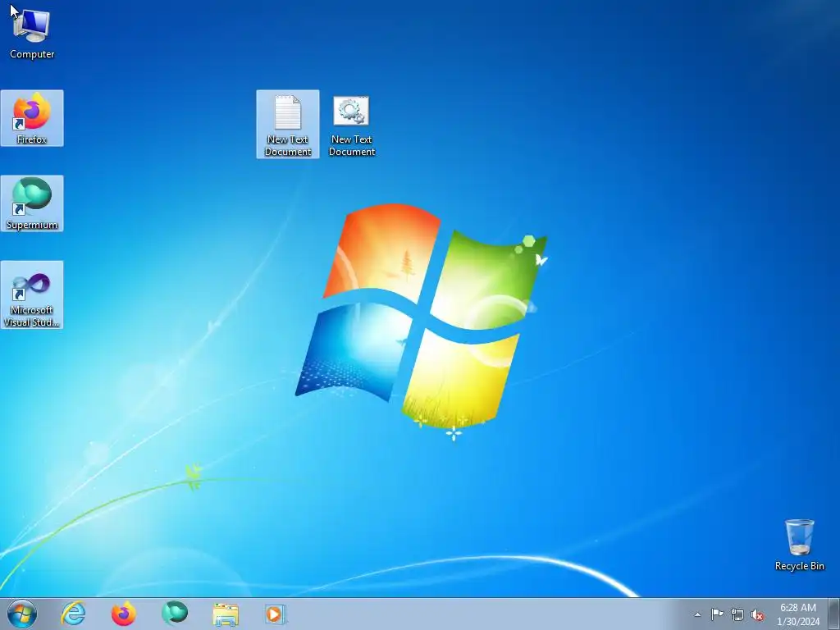Launch Firefox from the taskbar
The height and width of the screenshot is (630, 840).
coord(123,614)
